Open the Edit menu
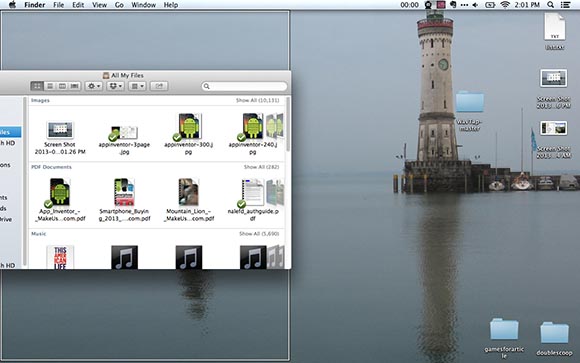The height and width of the screenshot is (363, 580). pos(78,5)
